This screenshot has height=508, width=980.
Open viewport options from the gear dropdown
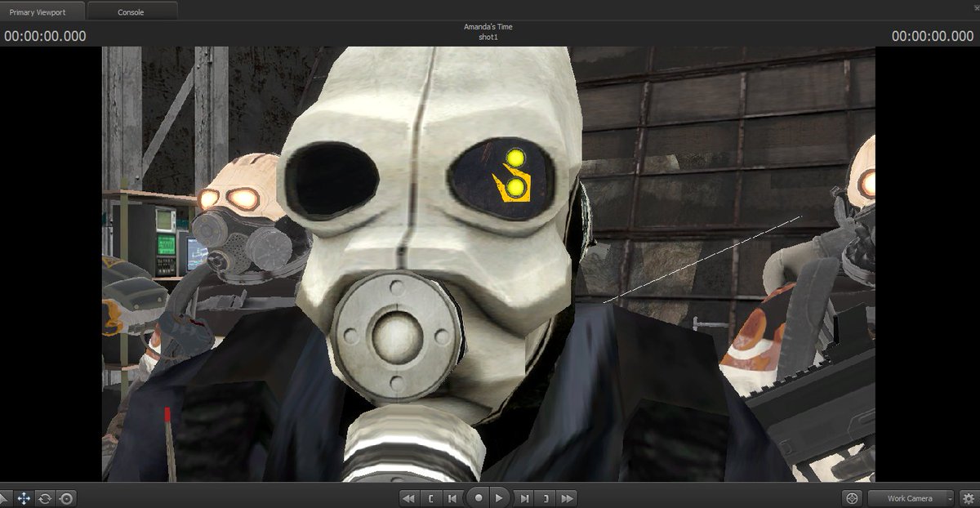click(x=969, y=497)
